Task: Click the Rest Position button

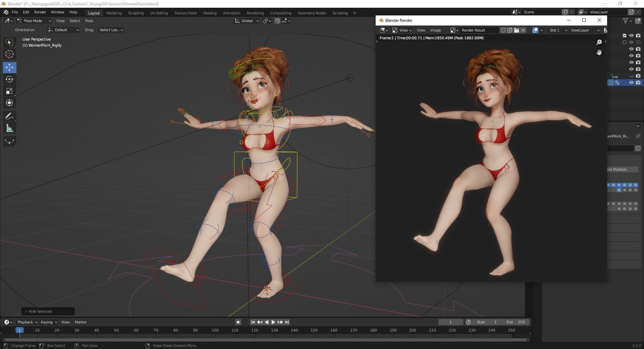Action: click(x=623, y=169)
